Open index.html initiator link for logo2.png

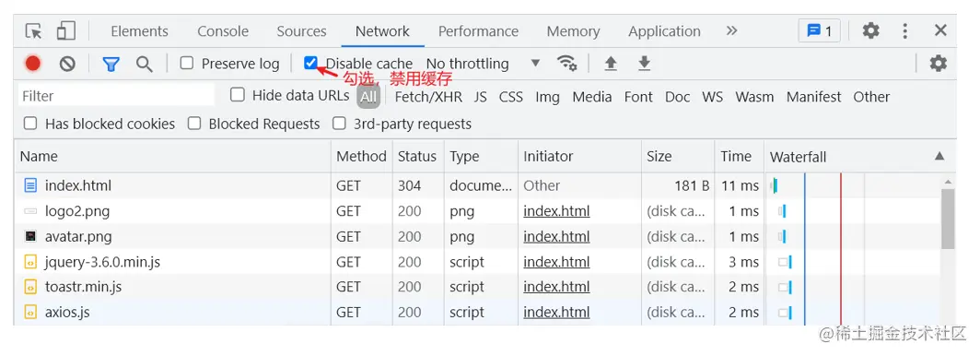pos(557,211)
